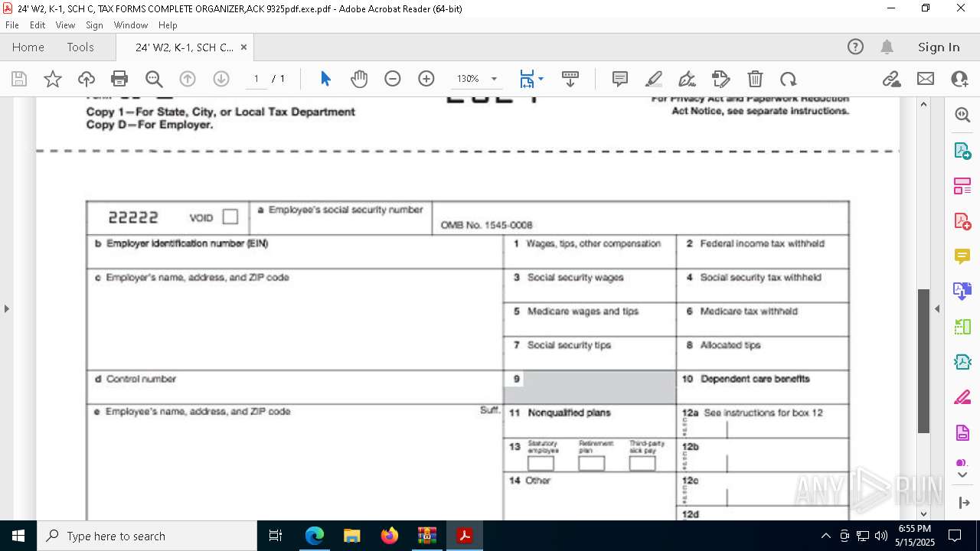Open the Help question mark icon
Image resolution: width=980 pixels, height=551 pixels.
(855, 47)
